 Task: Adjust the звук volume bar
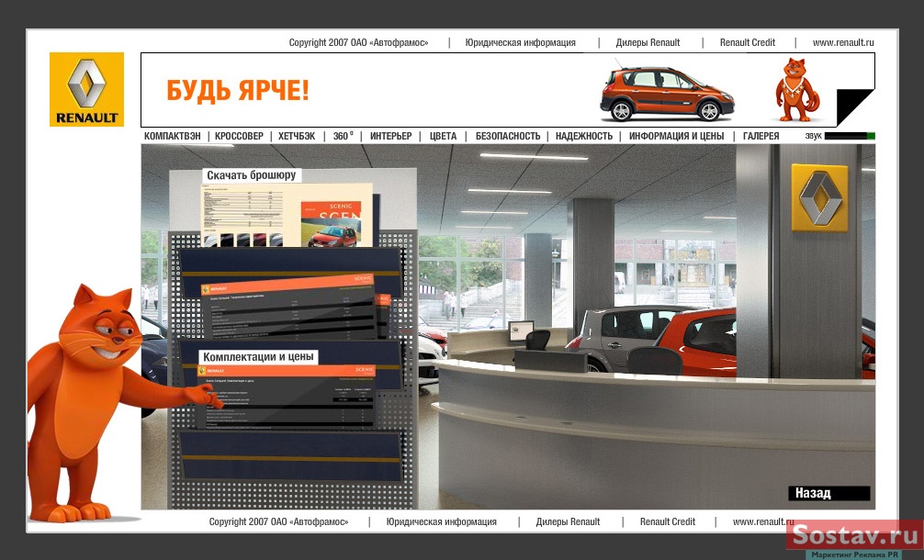850,136
